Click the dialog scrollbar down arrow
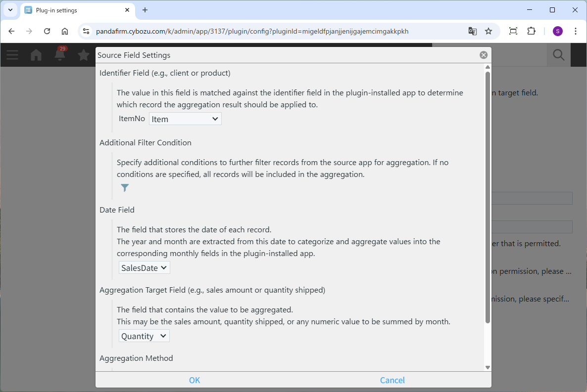This screenshot has height=392, width=587. (488, 367)
